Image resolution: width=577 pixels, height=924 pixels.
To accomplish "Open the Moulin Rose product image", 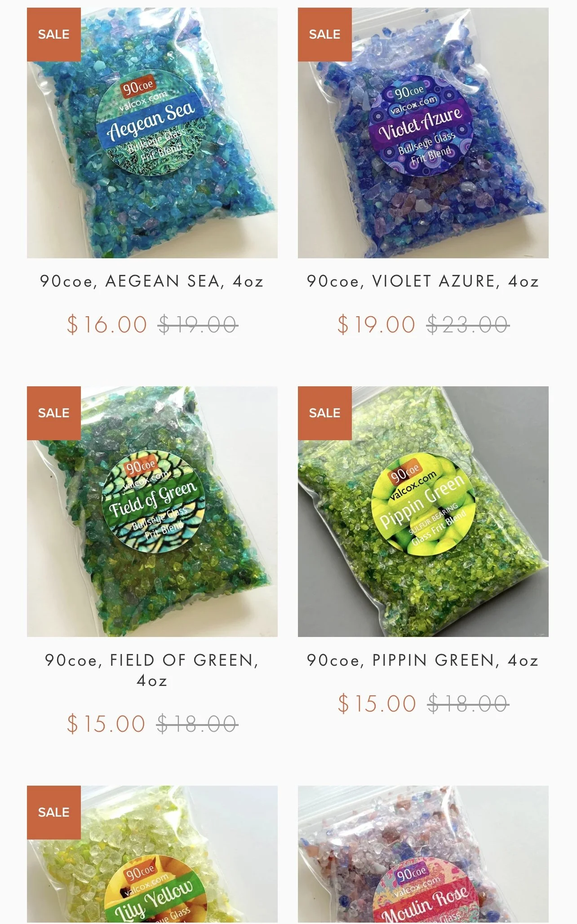I will pyautogui.click(x=423, y=854).
